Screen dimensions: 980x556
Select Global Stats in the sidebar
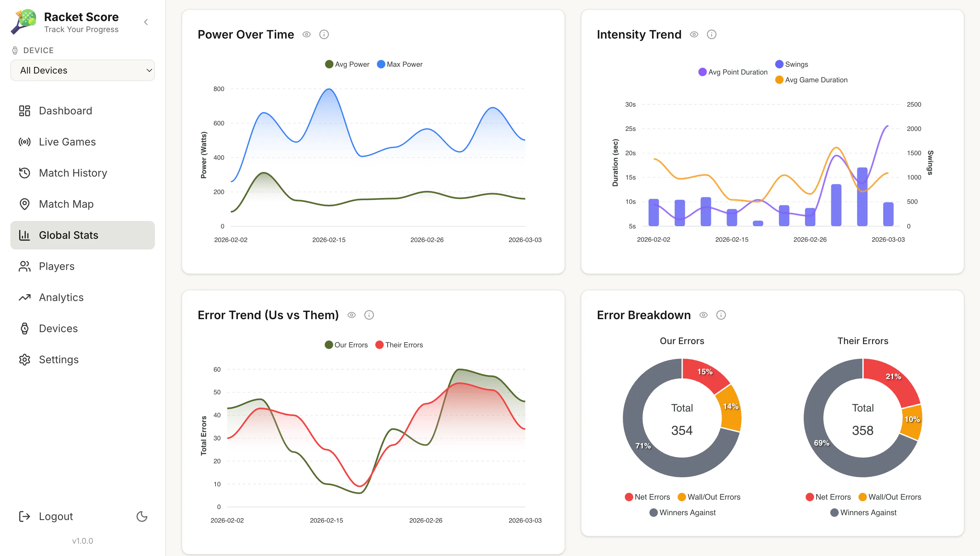[83, 235]
